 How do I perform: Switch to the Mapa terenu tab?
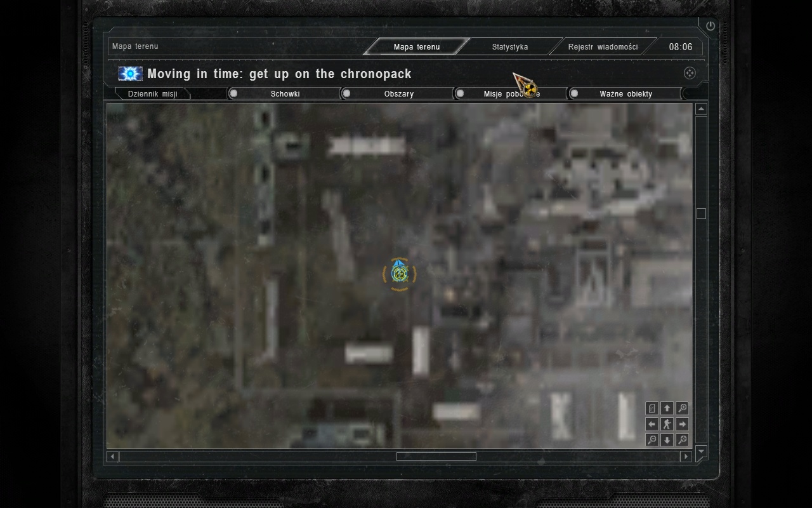click(417, 46)
